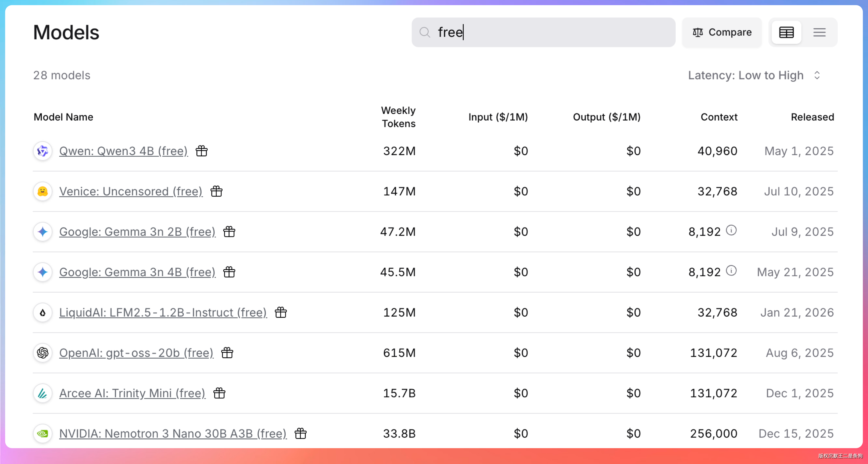Open Google: Gemma 3n 2B (free) link
The height and width of the screenshot is (464, 868).
(137, 232)
